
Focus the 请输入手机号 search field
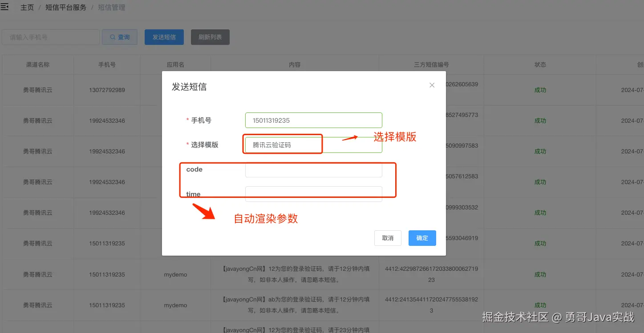(x=50, y=37)
